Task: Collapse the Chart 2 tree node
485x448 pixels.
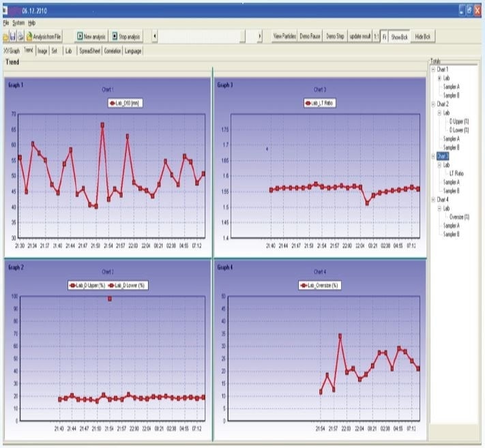Action: (433, 104)
